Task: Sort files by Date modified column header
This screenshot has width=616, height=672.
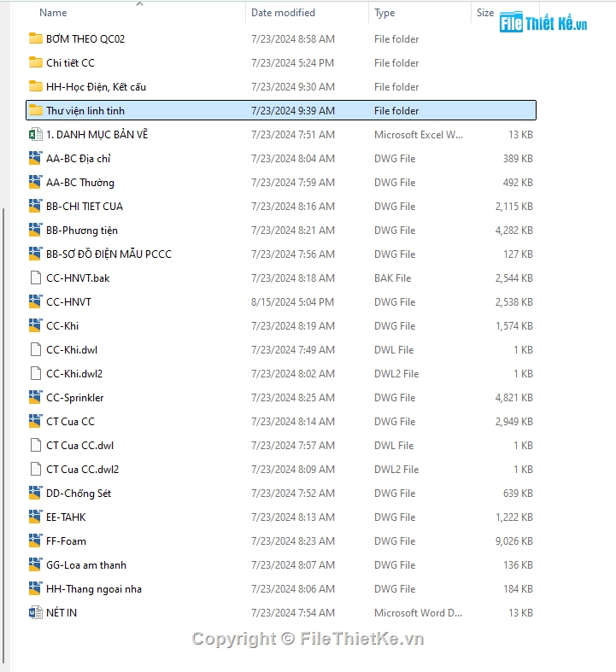Action: [283, 13]
